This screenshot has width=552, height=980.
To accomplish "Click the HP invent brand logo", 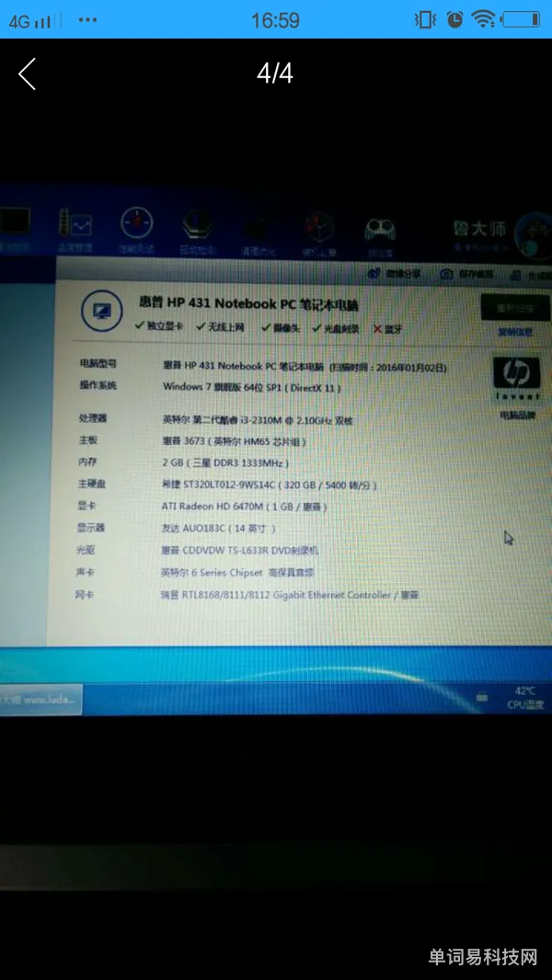I will [x=516, y=379].
